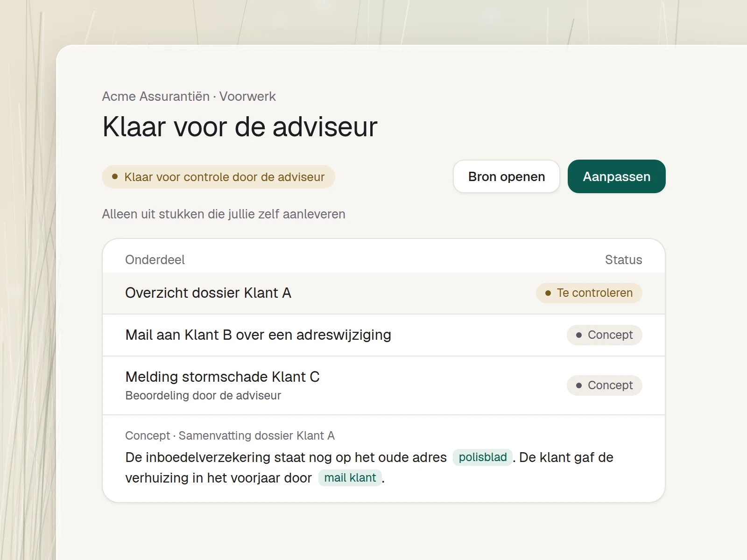Click Alleen uit stukken die jullie zelf aanleveren
747x560 pixels.
(x=224, y=214)
